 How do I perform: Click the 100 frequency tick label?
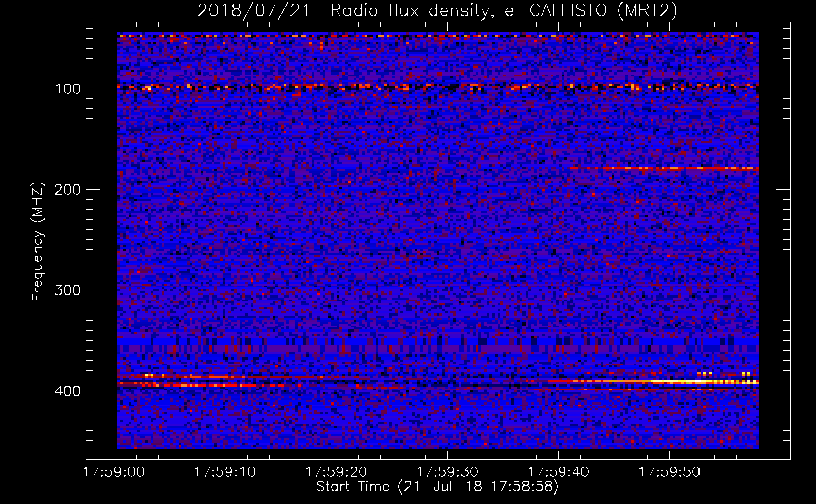pos(68,89)
